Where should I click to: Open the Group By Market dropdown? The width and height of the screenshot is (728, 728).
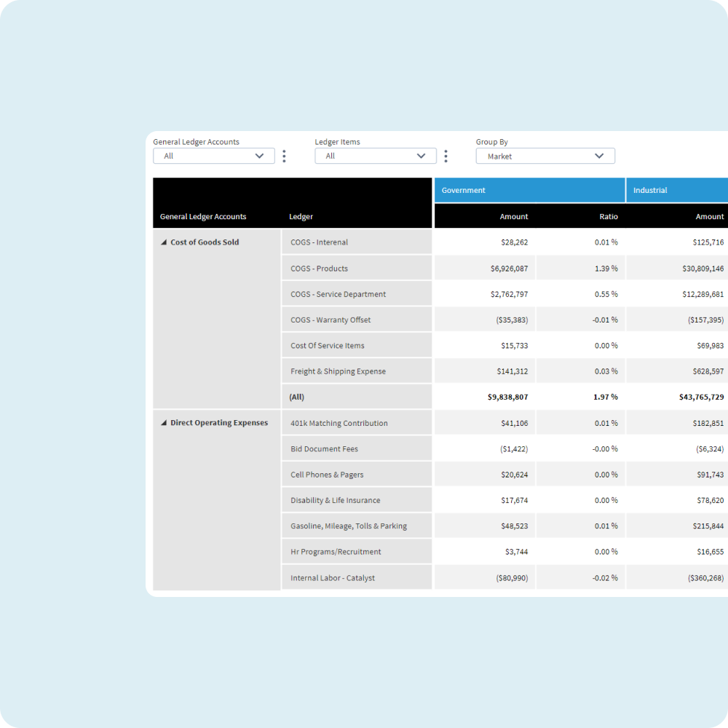point(545,156)
